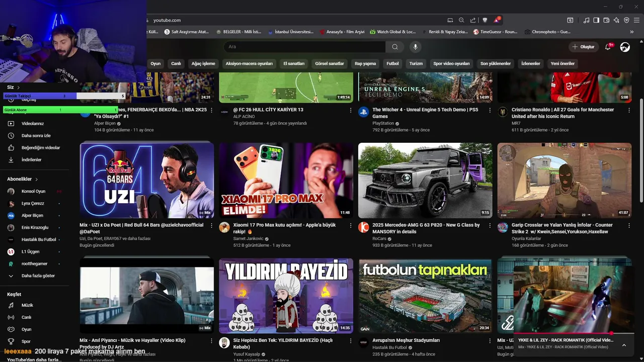Open more options for UZI x Da Poet mix

point(211,226)
